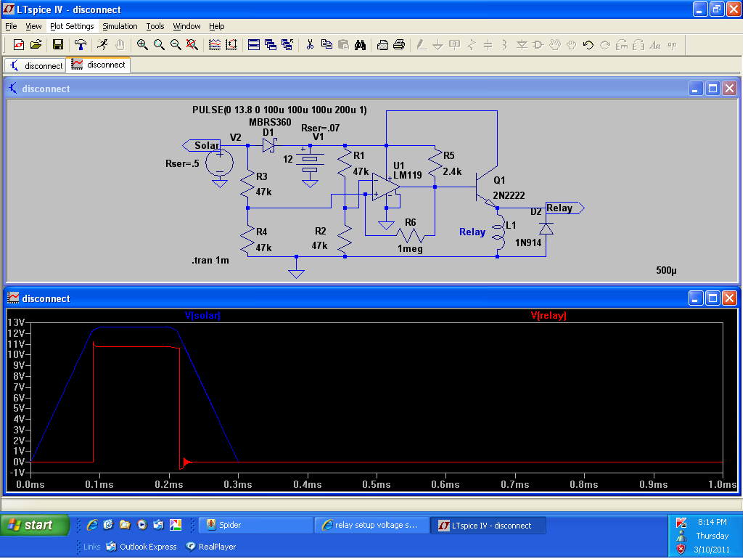Create a new schematic from the toolbar
The image size is (756, 559).
click(x=19, y=45)
